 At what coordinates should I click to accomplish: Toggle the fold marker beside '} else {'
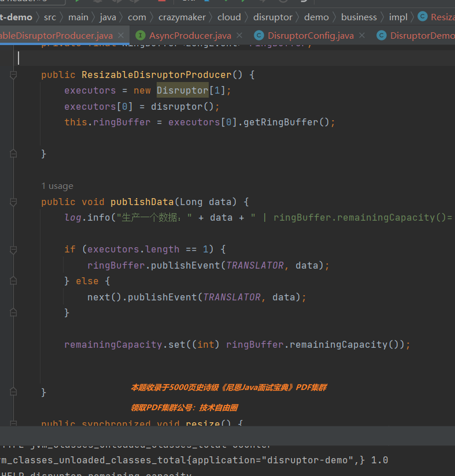point(13,281)
